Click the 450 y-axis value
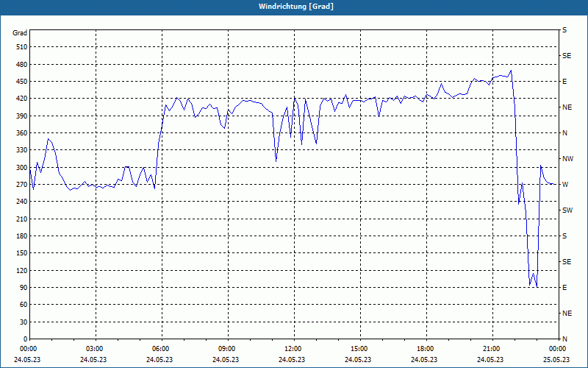 (x=22, y=82)
